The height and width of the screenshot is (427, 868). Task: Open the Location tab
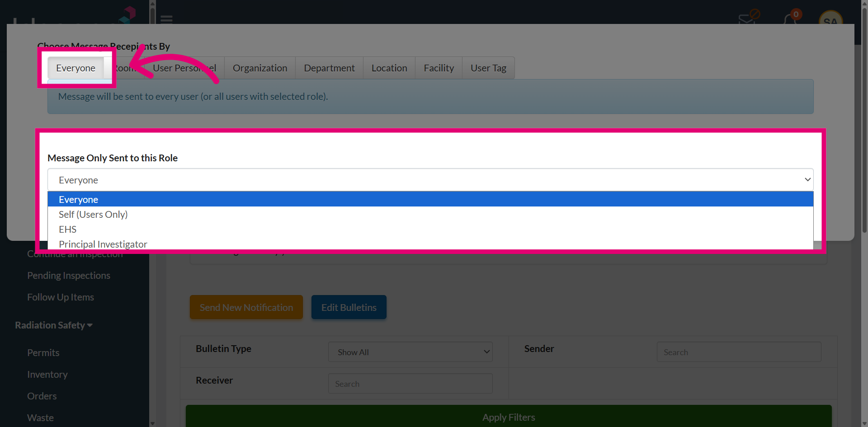389,68
